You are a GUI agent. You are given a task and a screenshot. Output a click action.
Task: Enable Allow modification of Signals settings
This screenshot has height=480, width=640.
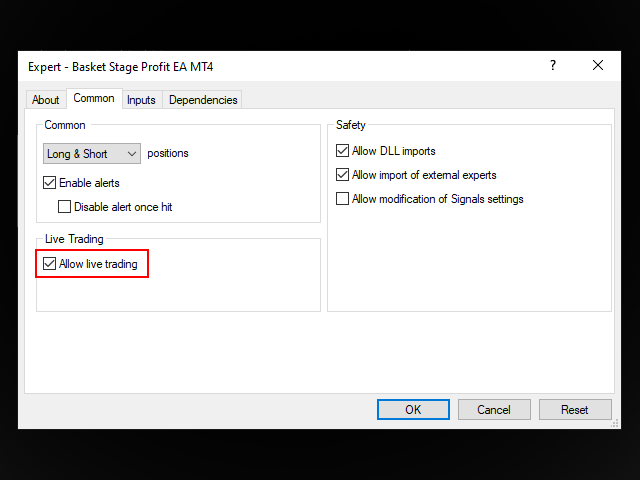pos(343,199)
